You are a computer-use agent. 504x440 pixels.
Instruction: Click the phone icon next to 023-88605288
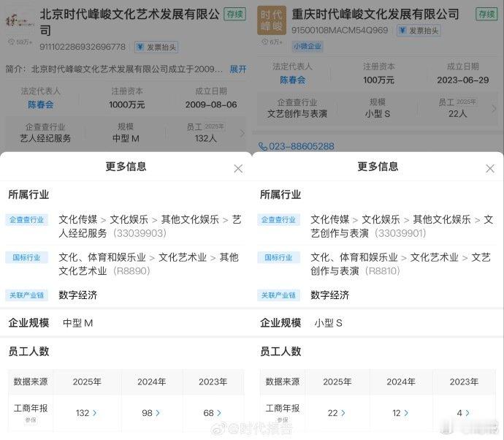(263, 147)
